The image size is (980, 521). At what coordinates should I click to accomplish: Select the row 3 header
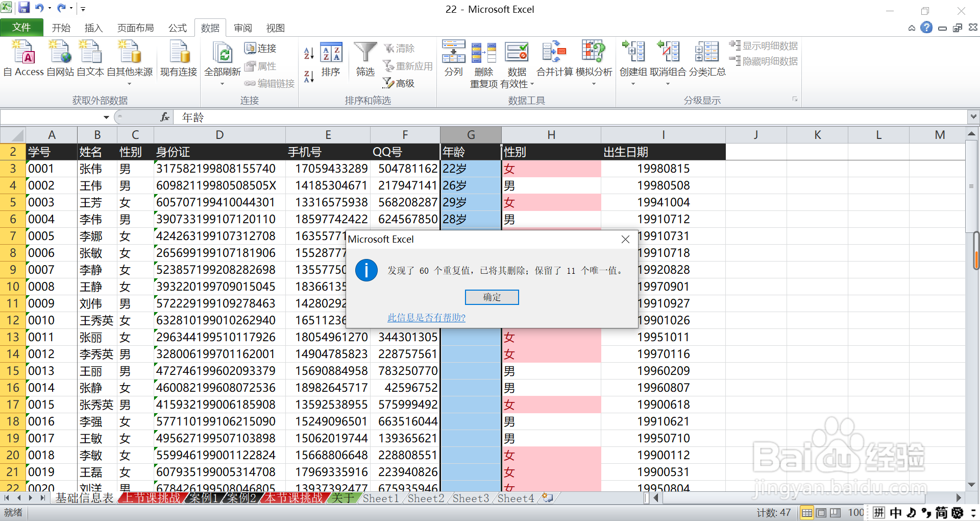[13, 169]
